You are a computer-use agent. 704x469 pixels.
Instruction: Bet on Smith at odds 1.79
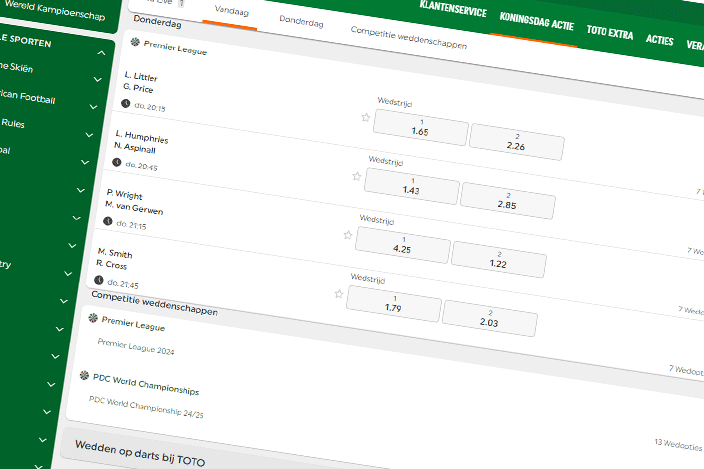[394, 304]
